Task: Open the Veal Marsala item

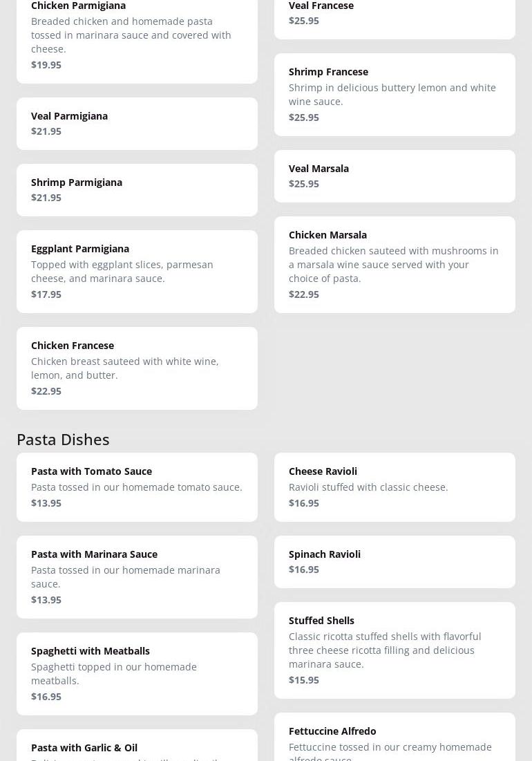Action: (x=395, y=176)
